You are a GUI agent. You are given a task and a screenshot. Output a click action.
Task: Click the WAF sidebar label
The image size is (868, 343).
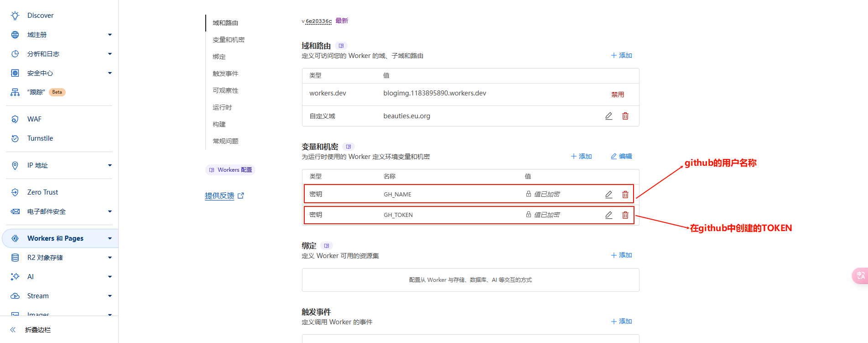tap(34, 119)
